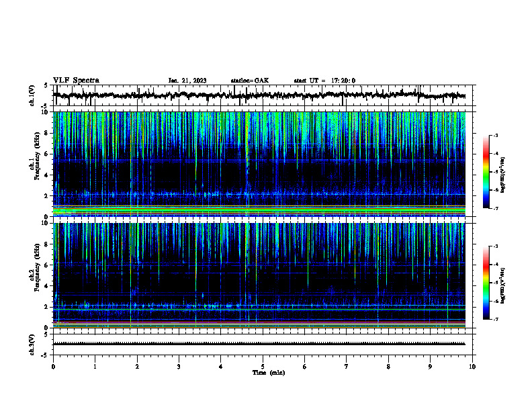Image resolution: width=532 pixels, height=411 pixels.
Task: Click the time axis tick label '5'
Action: [x=263, y=367]
